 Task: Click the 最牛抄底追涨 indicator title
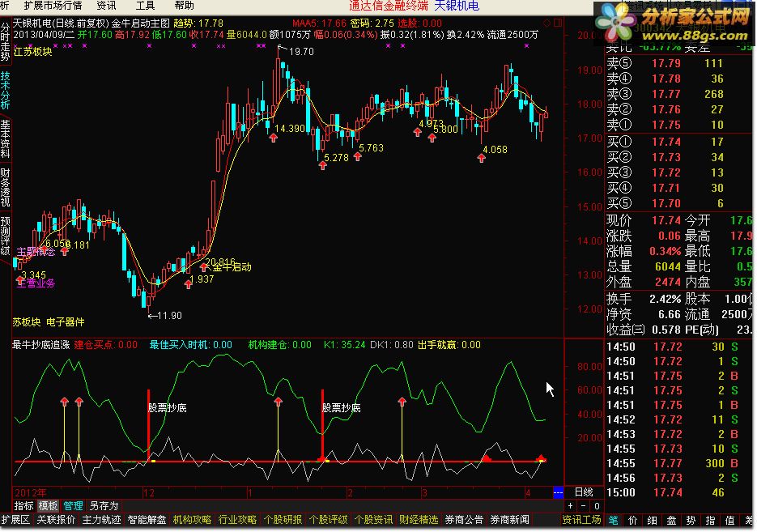pyautogui.click(x=41, y=345)
